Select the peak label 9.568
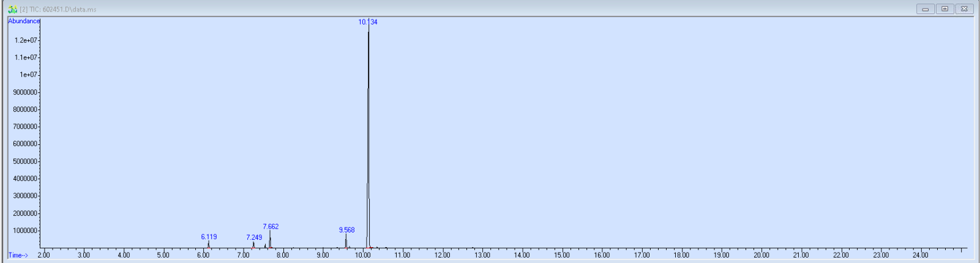Viewport: 980px width, 263px height. (346, 230)
